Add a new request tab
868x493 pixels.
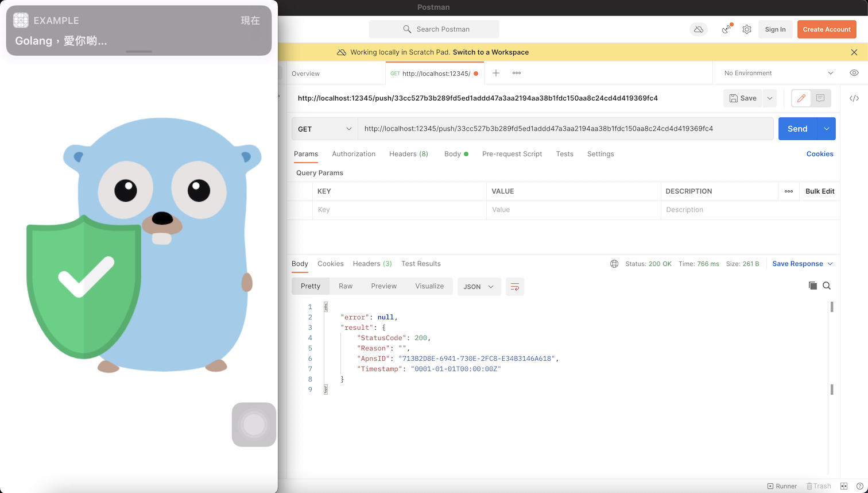(496, 73)
